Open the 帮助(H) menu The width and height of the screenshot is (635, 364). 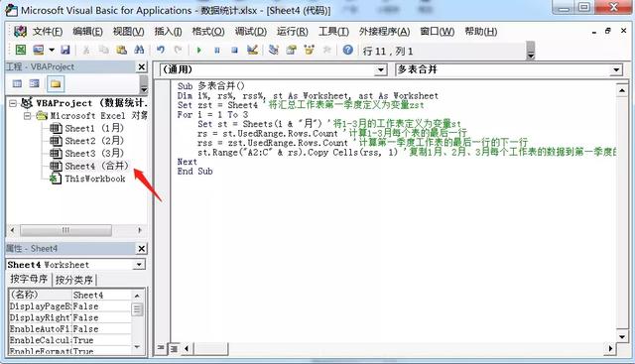[x=480, y=32]
